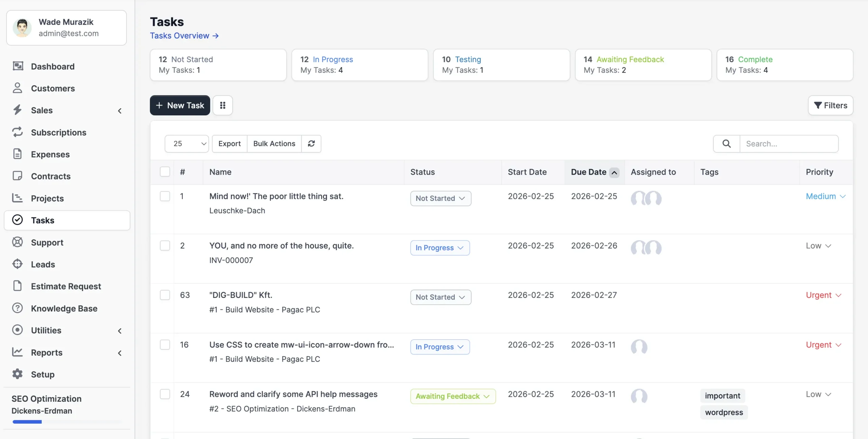
Task: Collapse the Sales section chevron
Action: [x=119, y=111]
